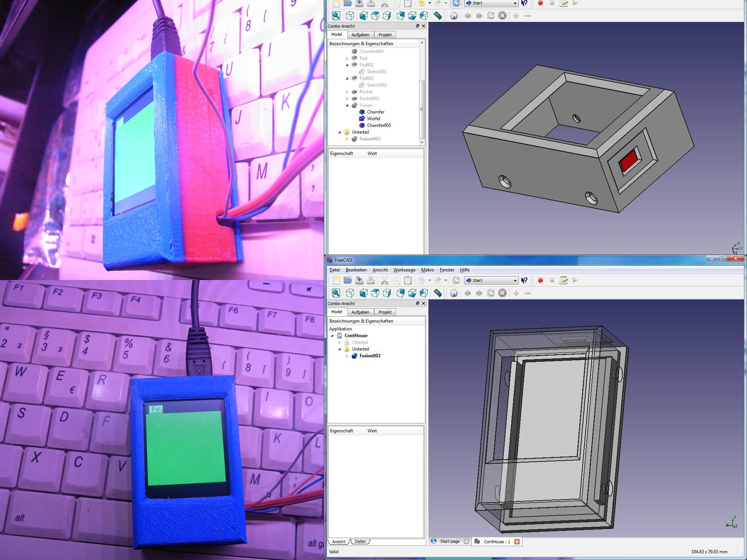Switch to the Daten properties tab
This screenshot has height=560, width=747.
pos(360,541)
